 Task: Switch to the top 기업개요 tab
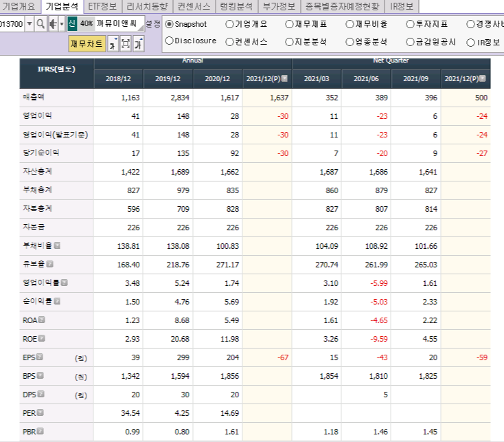[x=19, y=6]
